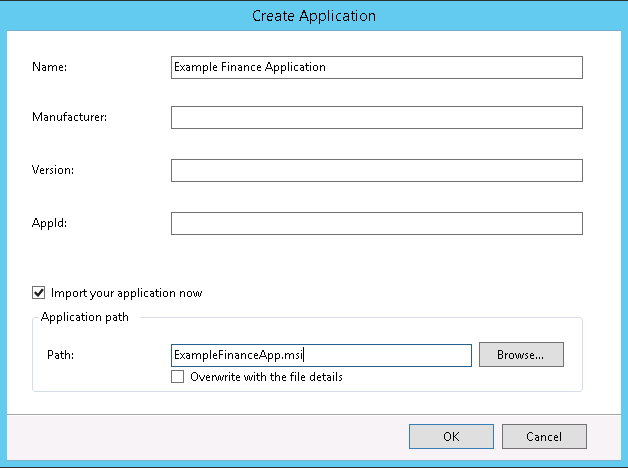The height and width of the screenshot is (468, 628).
Task: Click the "Manufacturer:" label
Action: tap(69, 118)
